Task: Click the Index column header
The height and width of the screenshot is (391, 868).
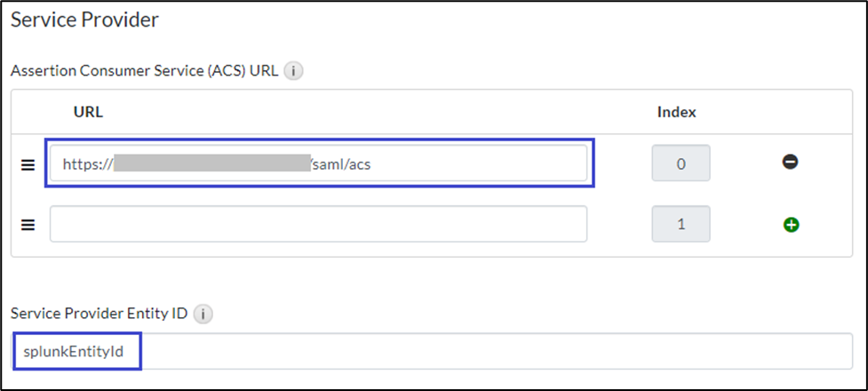Action: point(676,112)
